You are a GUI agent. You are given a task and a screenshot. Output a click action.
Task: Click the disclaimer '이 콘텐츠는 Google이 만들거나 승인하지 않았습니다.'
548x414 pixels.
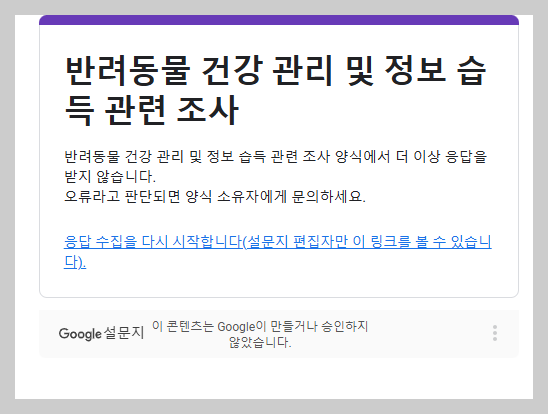tap(260, 334)
